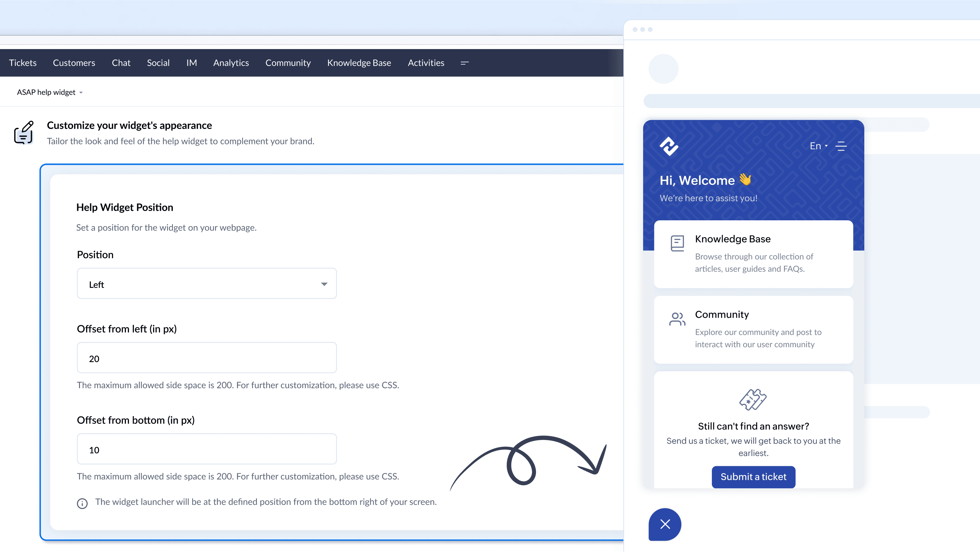
Task: Click the Knowledge Base book icon
Action: pyautogui.click(x=677, y=243)
